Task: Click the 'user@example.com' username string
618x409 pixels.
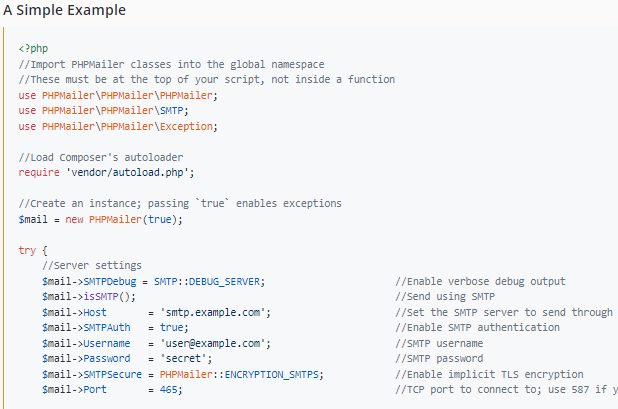Action: (213, 344)
